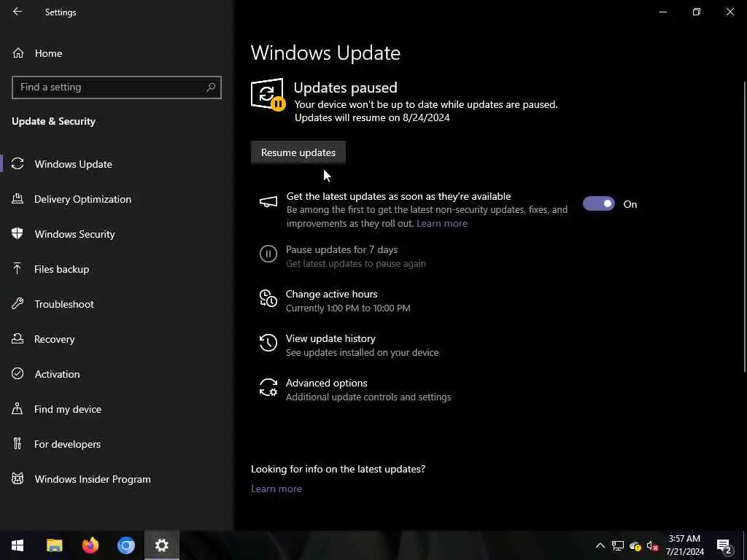
Task: Click the Troubleshoot wrench icon
Action: click(18, 303)
